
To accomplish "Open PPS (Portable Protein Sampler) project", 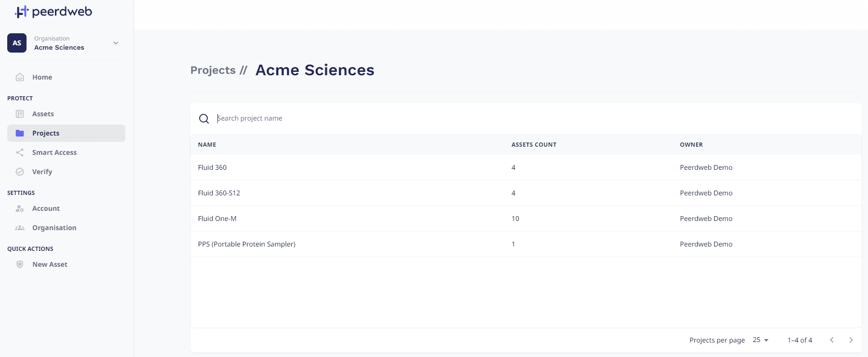I will point(246,244).
